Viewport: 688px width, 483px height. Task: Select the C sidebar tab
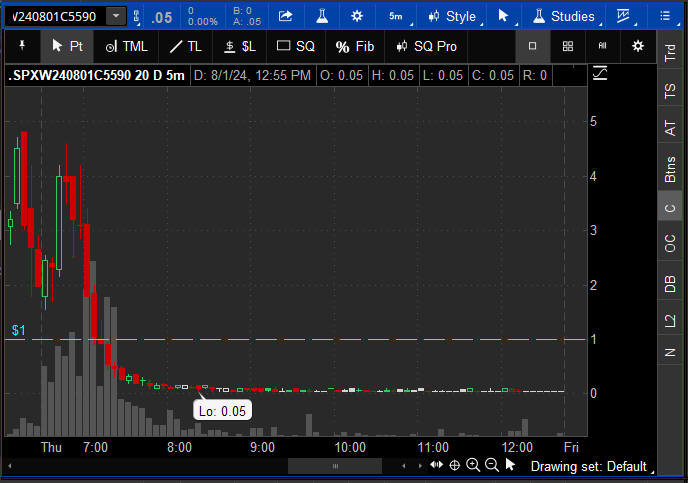pyautogui.click(x=670, y=208)
